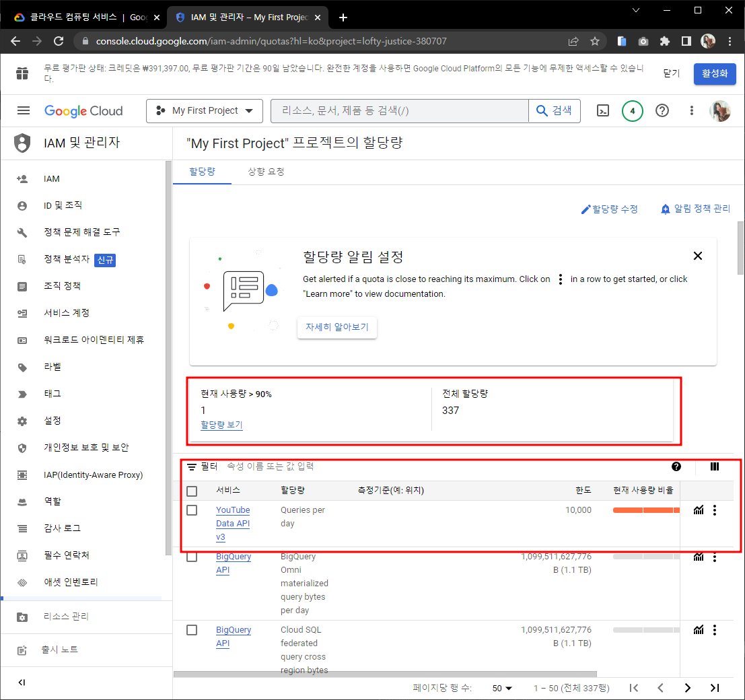Open actions menu for YouTube Data API row

[715, 510]
